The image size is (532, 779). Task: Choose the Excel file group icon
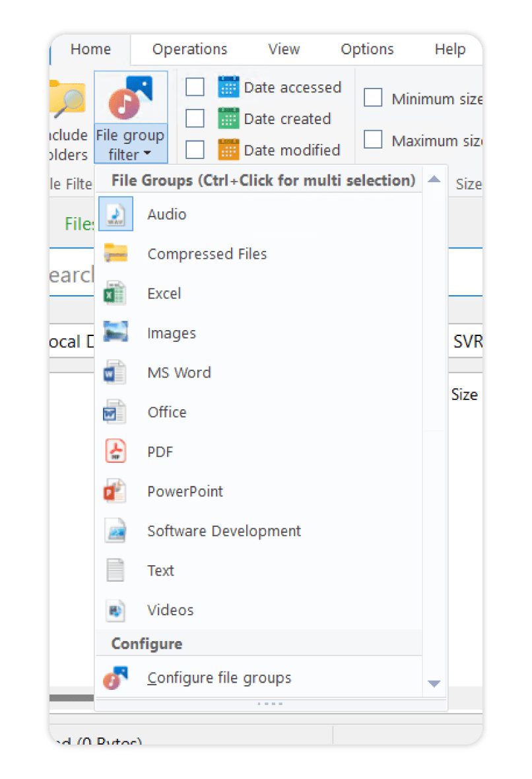click(x=116, y=293)
